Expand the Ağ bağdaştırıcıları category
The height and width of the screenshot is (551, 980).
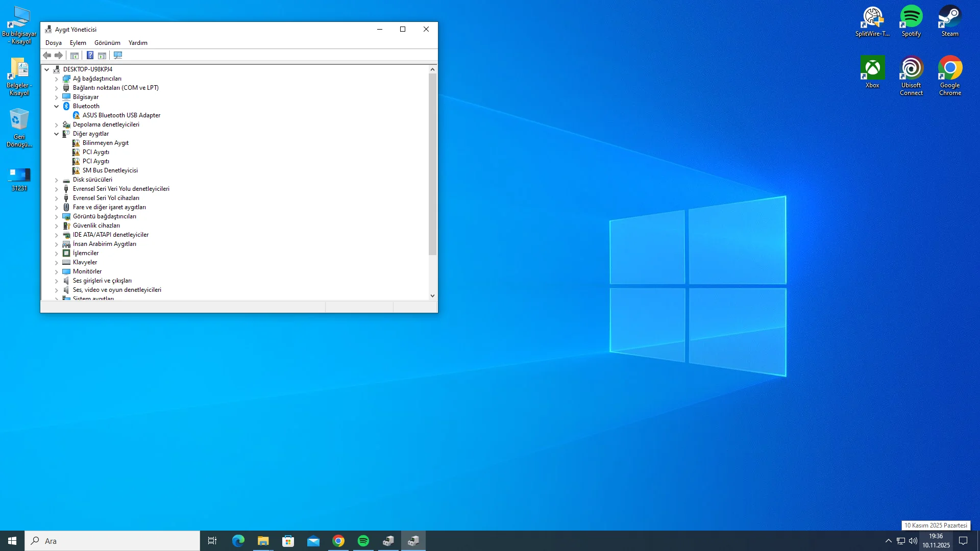tap(57, 79)
